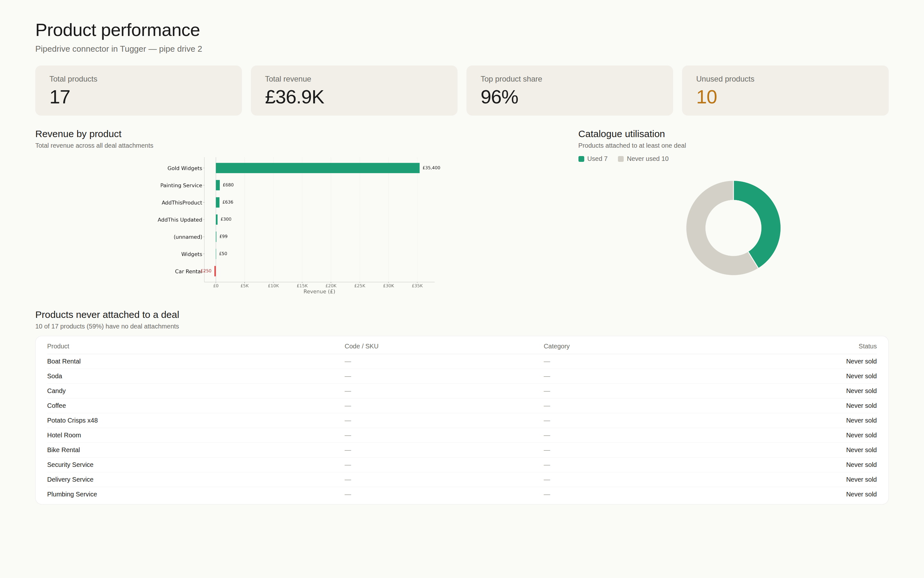Select the Security Service row
The height and width of the screenshot is (578, 924).
[x=462, y=465]
